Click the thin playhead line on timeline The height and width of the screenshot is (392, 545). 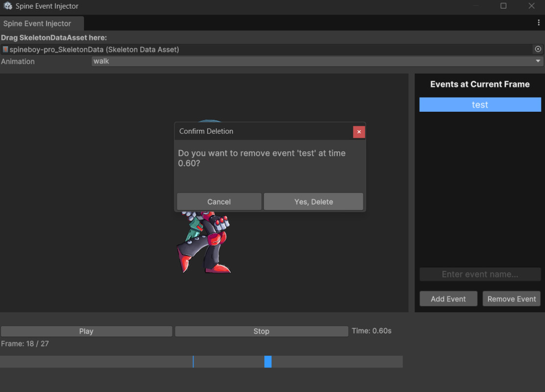(193, 362)
